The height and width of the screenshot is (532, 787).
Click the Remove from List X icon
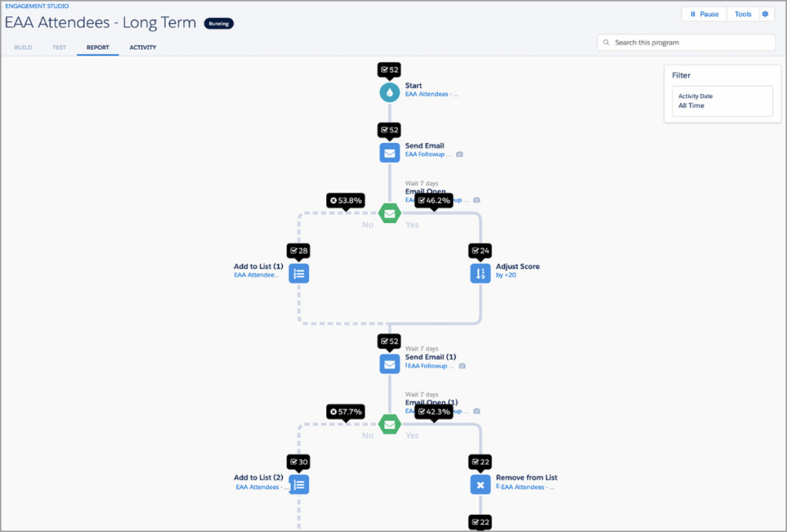click(480, 484)
